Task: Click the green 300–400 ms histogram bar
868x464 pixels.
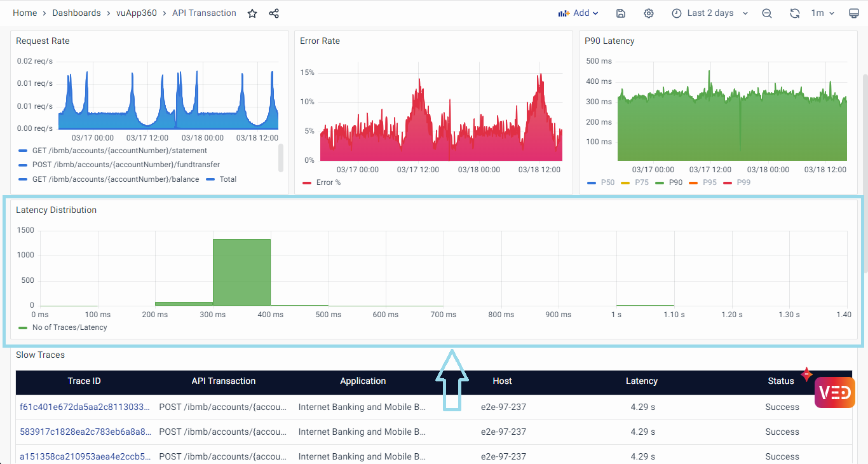Action: tap(241, 272)
